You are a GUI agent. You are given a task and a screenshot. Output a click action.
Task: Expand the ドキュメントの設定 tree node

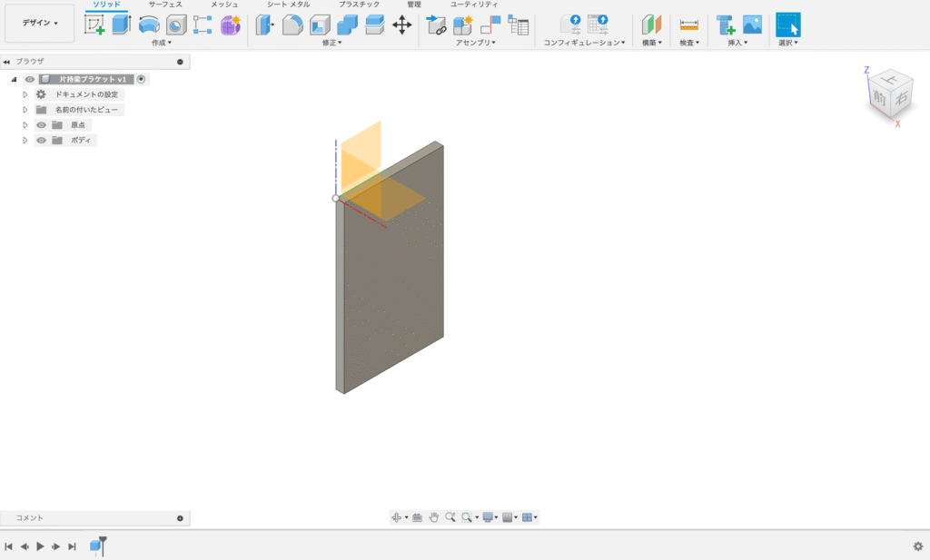(25, 94)
